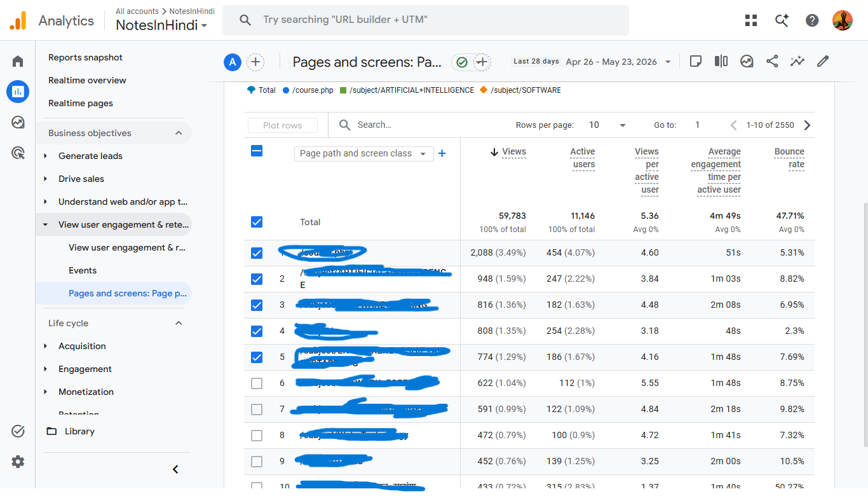Click the top search bar input
The image size is (868, 503).
(426, 20)
